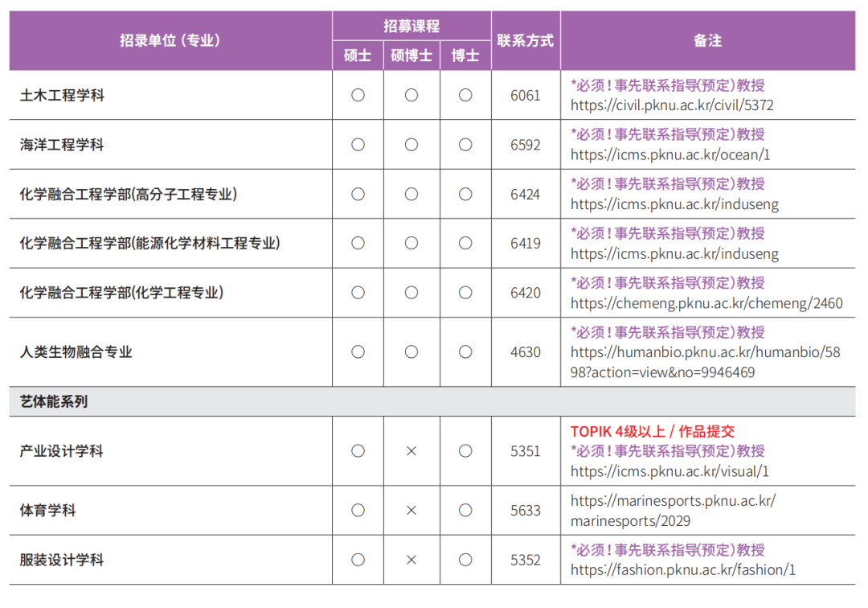Select the 硕士 circle for 化学融合工程学部(化学工程专业)
Image resolution: width=868 pixels, height=608 pixels.
pyautogui.click(x=358, y=293)
